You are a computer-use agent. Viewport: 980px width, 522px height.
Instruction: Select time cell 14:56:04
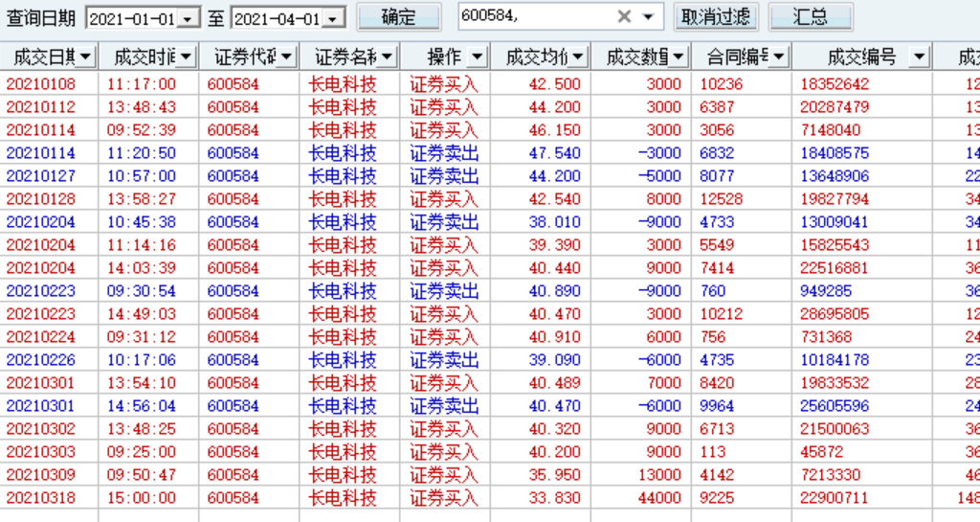pyautogui.click(x=142, y=406)
